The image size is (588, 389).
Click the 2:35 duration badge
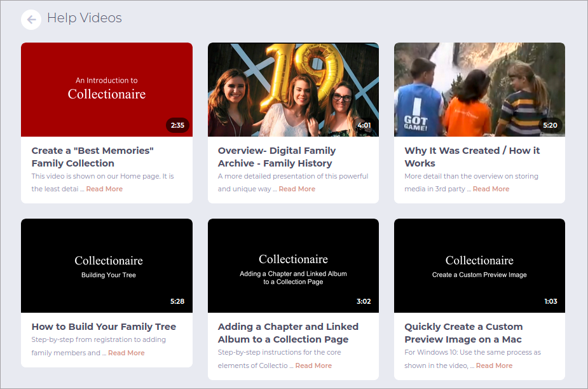177,125
